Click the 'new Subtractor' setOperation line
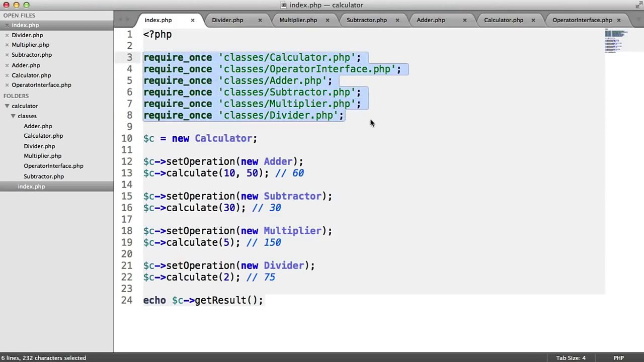Viewport: 644px width, 362px height. 237,196
